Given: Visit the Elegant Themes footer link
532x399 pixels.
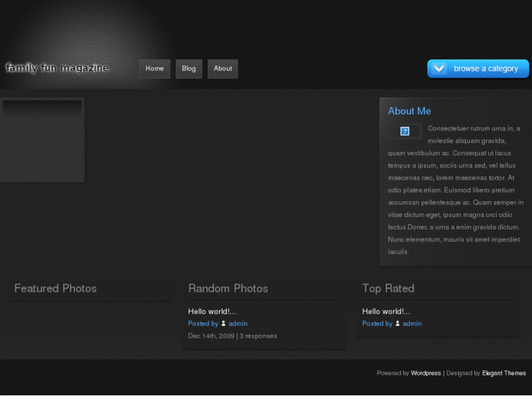Looking at the screenshot, I should point(504,373).
